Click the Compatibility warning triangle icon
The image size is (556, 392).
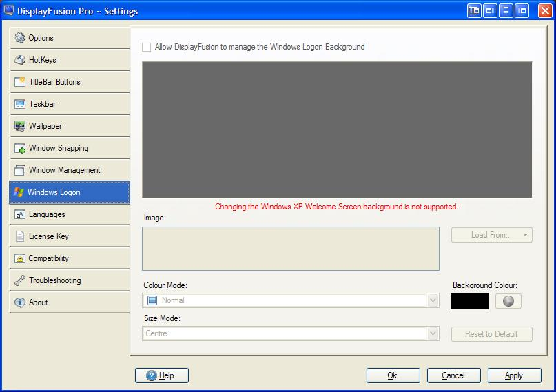[x=20, y=258]
